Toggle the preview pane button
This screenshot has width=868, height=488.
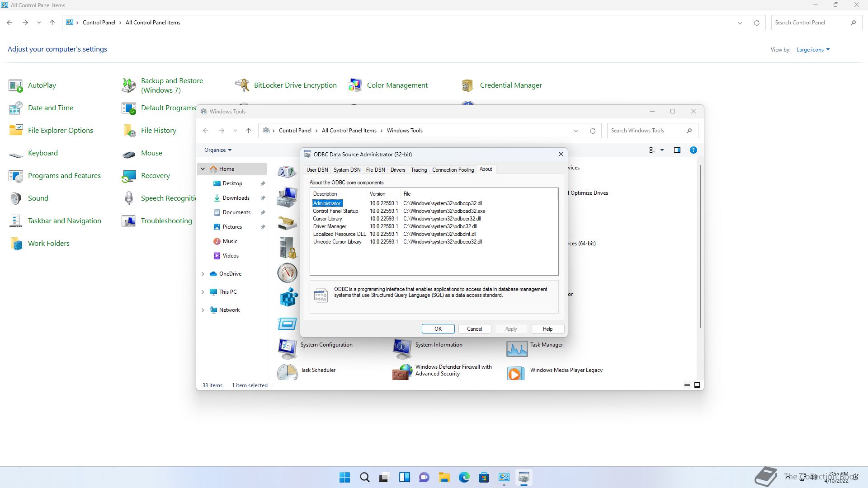tap(677, 150)
